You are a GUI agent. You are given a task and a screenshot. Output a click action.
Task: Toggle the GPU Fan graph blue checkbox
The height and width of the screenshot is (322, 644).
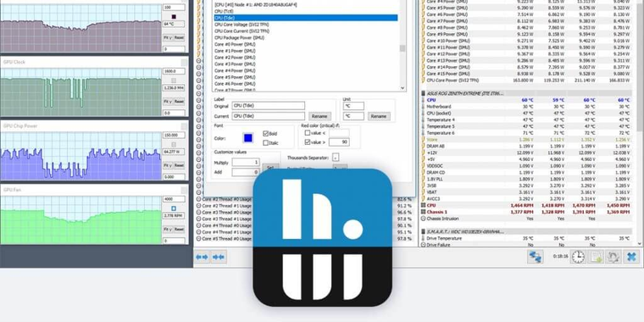174,208
